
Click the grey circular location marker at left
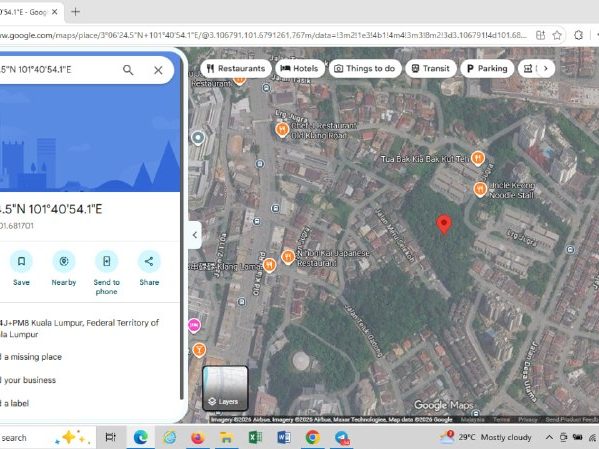click(198, 138)
